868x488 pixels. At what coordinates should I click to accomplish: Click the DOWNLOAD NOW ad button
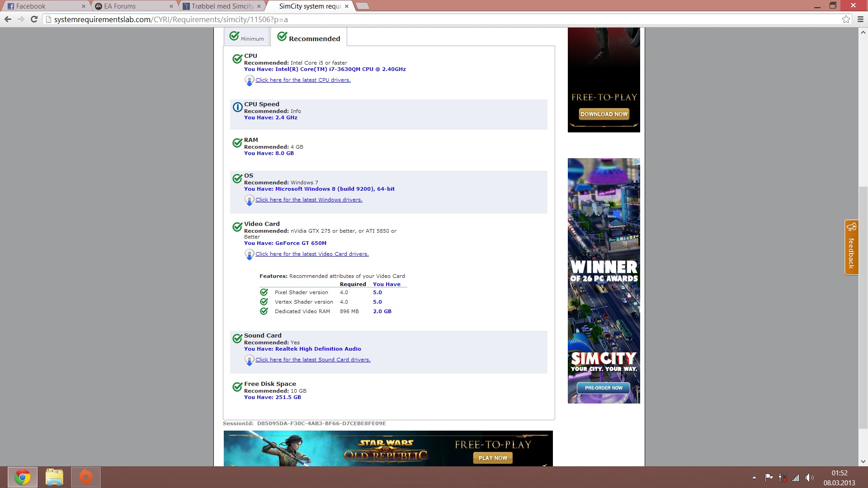pos(604,114)
